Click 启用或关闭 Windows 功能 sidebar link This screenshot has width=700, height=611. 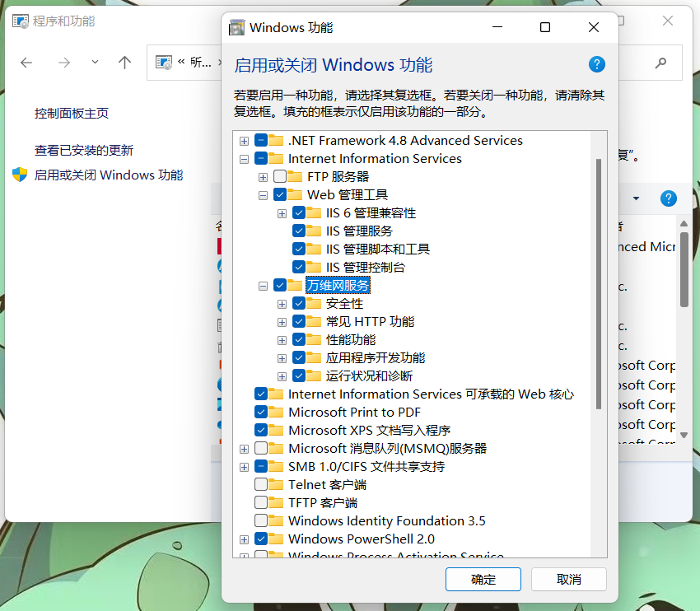109,175
